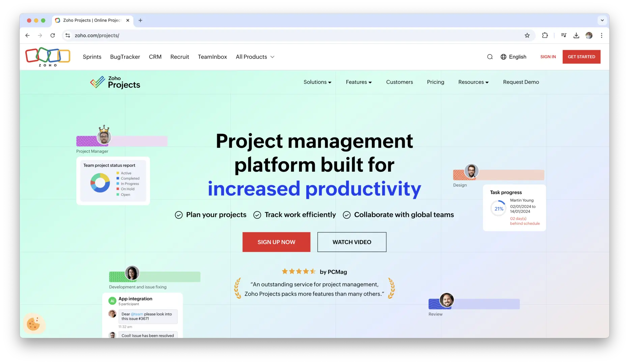Click the Design bar avatar
Screen dimensions: 629x364
[471, 171]
